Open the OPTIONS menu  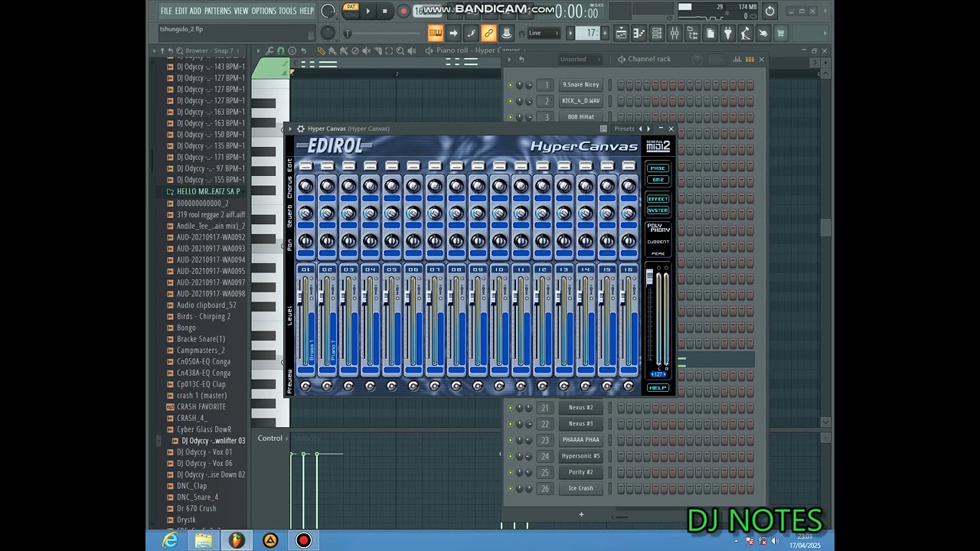[x=263, y=11]
